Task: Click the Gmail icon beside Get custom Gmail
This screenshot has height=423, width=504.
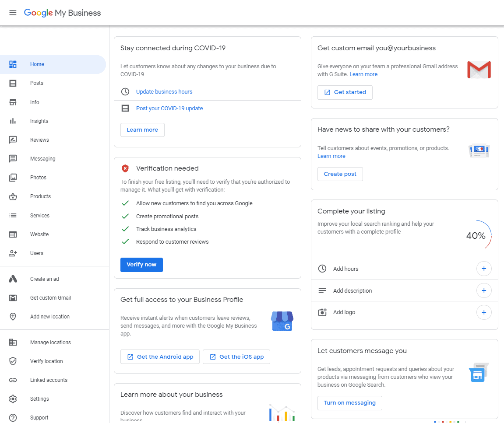Action: click(13, 298)
